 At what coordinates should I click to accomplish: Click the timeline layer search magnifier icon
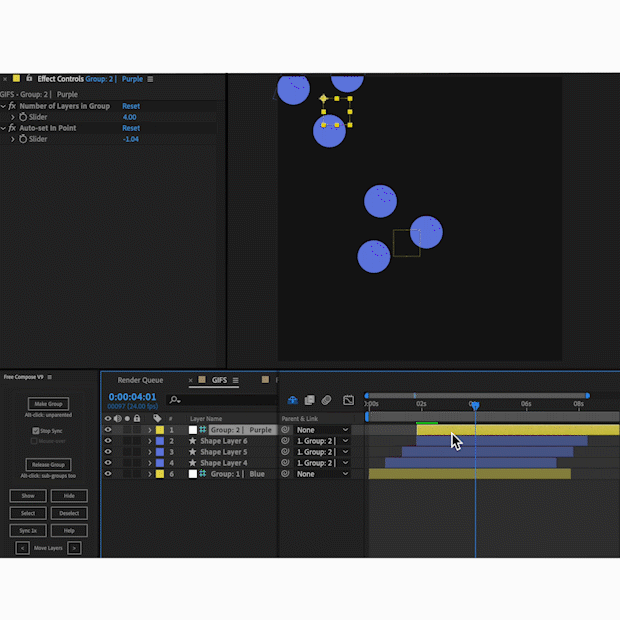(x=174, y=400)
